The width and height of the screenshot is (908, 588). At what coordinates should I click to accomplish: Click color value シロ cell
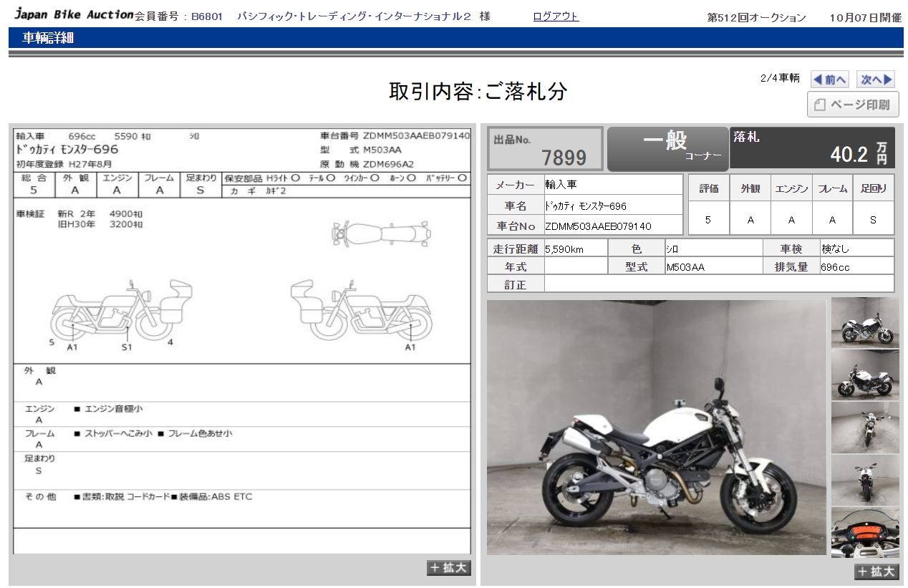714,249
